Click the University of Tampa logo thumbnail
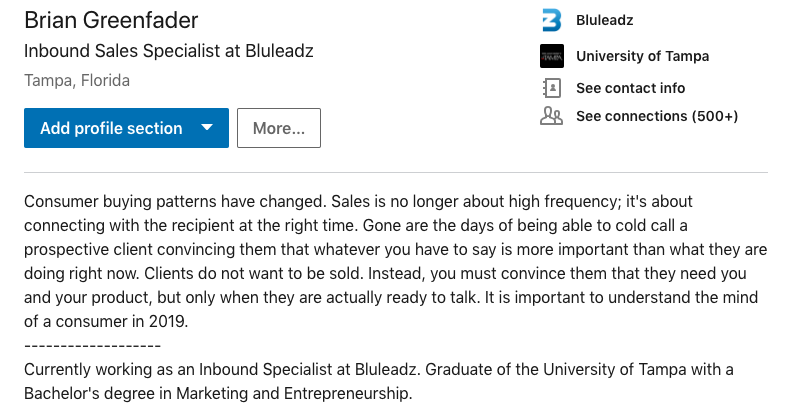This screenshot has width=789, height=419. tap(551, 56)
